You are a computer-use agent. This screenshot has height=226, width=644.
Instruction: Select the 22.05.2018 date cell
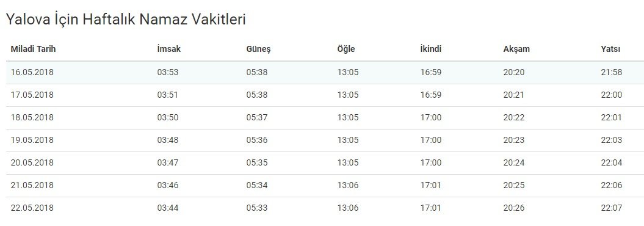(x=32, y=208)
